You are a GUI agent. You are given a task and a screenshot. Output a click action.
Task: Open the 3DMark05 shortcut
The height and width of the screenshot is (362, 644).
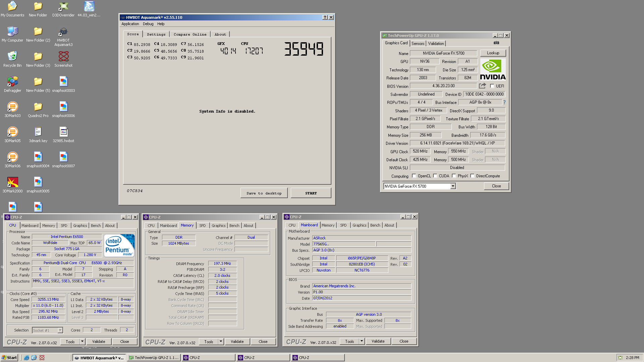[12, 135]
